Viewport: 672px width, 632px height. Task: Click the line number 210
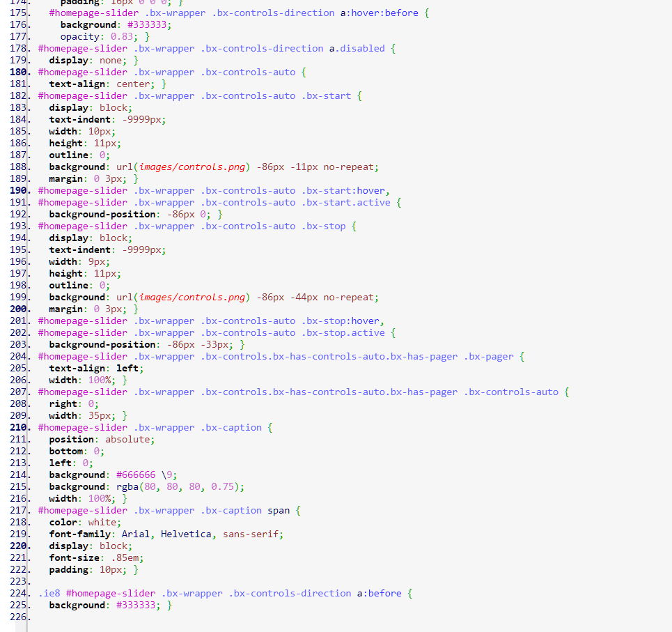click(20, 427)
